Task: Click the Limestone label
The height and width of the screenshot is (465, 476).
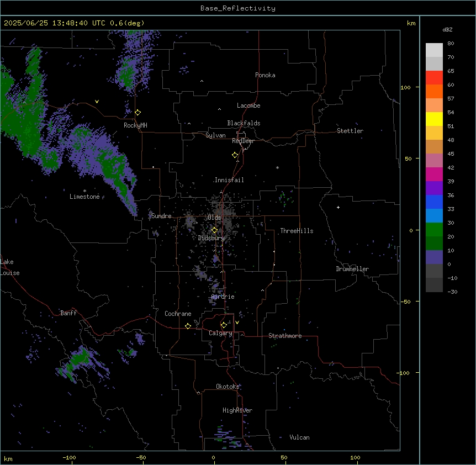Action: pyautogui.click(x=84, y=197)
